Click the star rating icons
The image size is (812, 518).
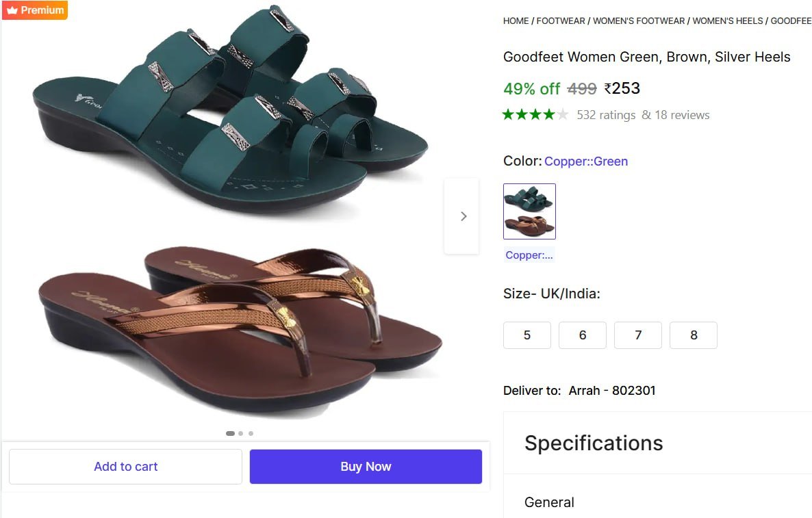pyautogui.click(x=535, y=115)
